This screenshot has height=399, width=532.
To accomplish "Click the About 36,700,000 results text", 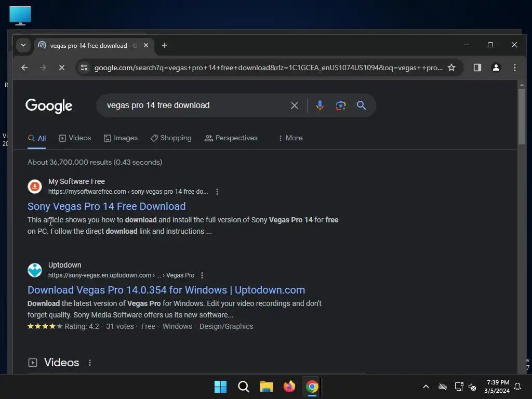I will 95,162.
